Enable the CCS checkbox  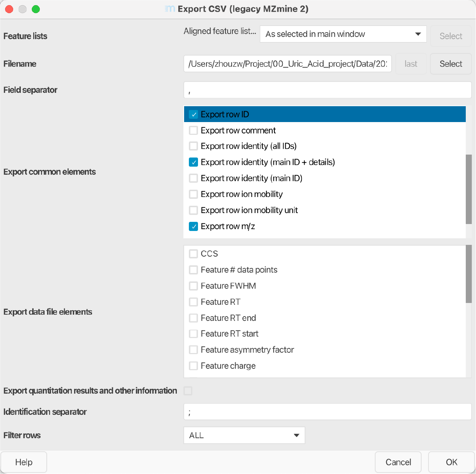coord(193,254)
